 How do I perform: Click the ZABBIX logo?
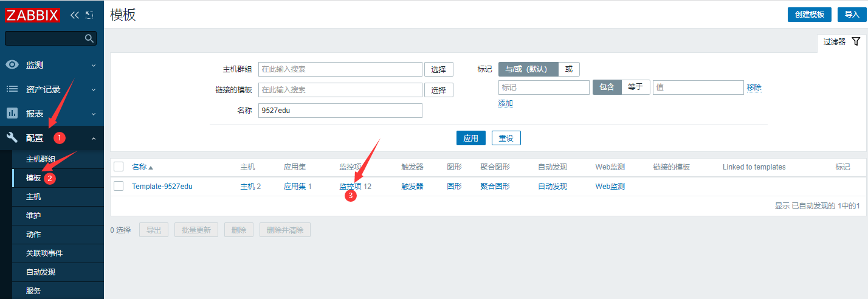click(x=33, y=15)
